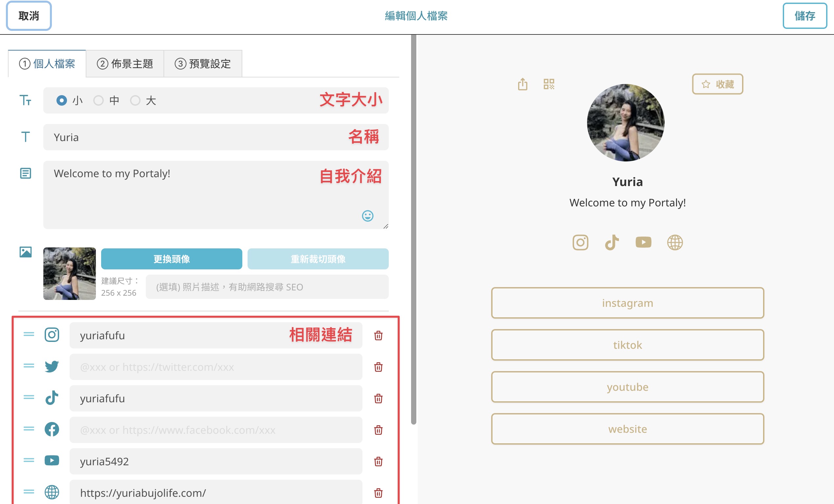The image size is (834, 504).
Task: Delete the Facebook link row
Action: click(378, 430)
